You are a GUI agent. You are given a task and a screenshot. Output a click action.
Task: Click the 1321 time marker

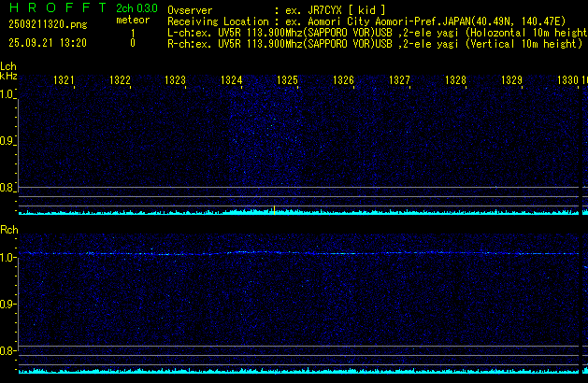(x=65, y=81)
